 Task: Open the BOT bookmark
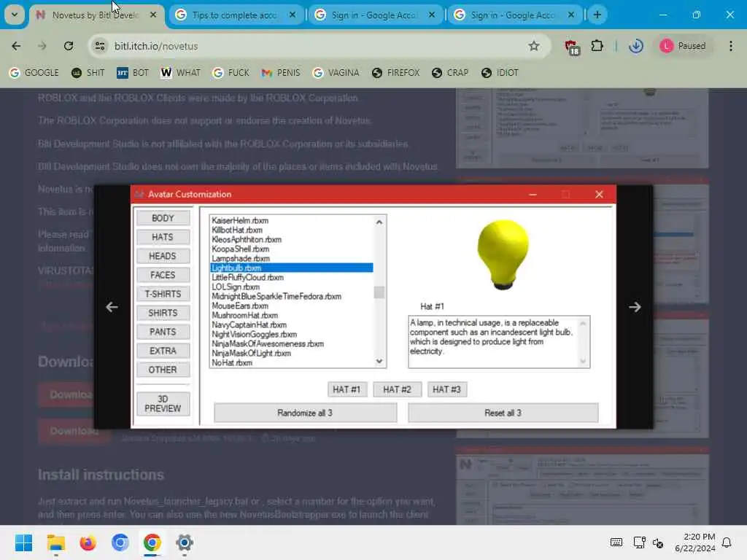point(133,73)
